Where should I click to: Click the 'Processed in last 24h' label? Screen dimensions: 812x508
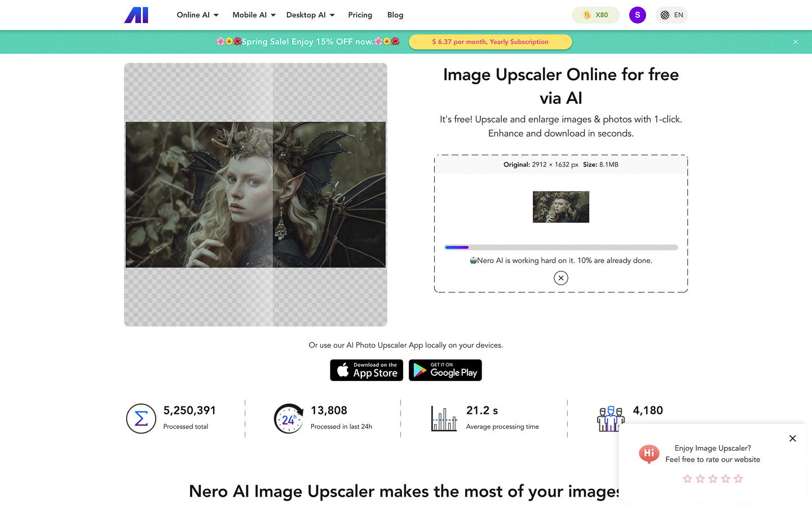(341, 427)
